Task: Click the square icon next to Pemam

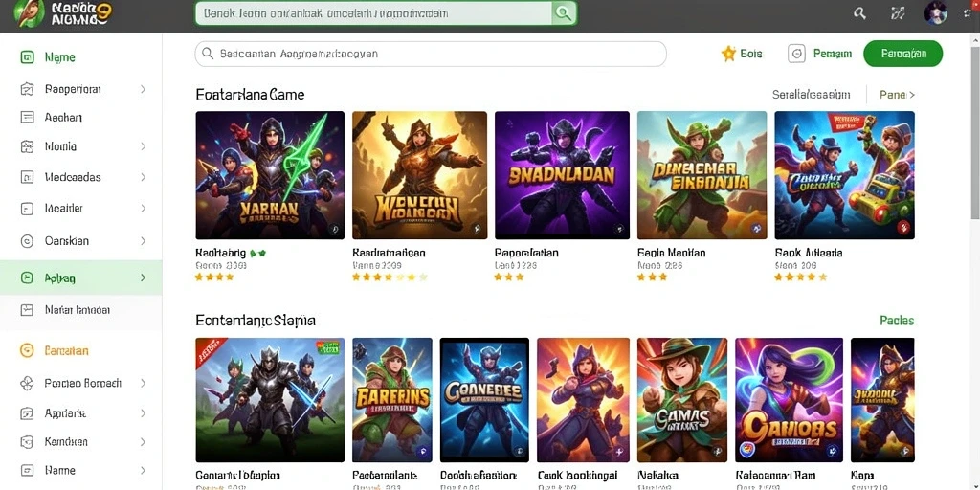Action: (797, 54)
